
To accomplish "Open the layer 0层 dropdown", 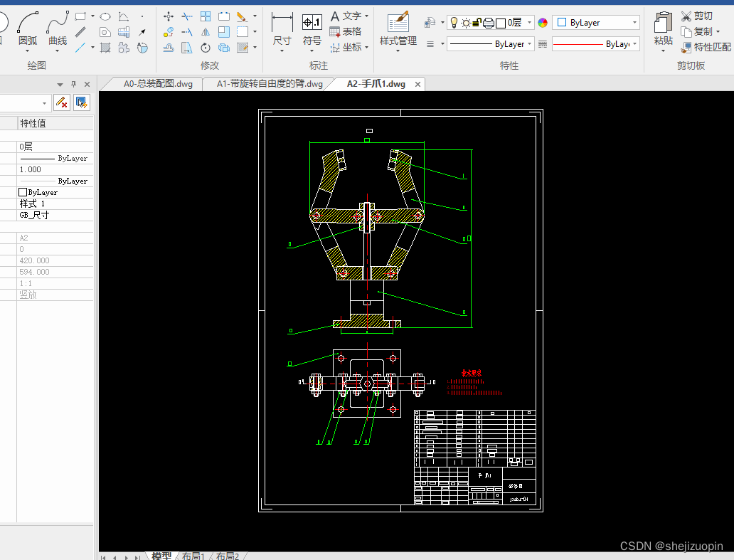I will click(x=529, y=23).
